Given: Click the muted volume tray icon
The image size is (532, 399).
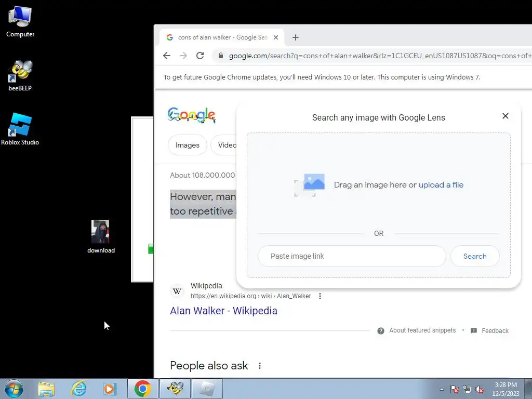Looking at the screenshot, I should point(480,389).
